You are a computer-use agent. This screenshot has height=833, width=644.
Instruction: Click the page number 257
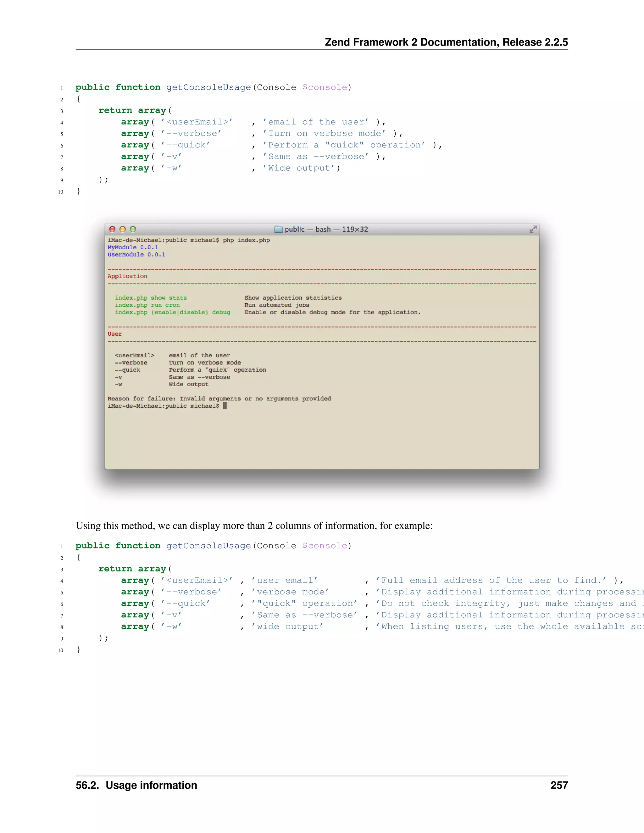[559, 785]
